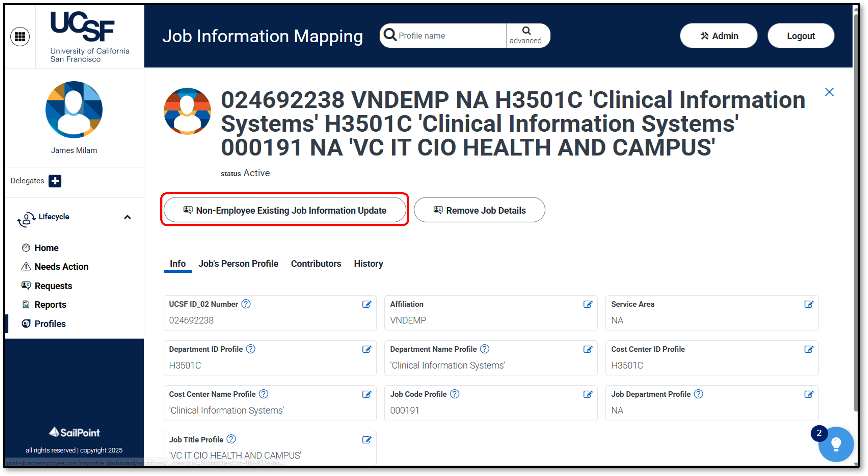The image size is (868, 476).
Task: Click edit icon on Affiliation field
Action: (x=588, y=304)
